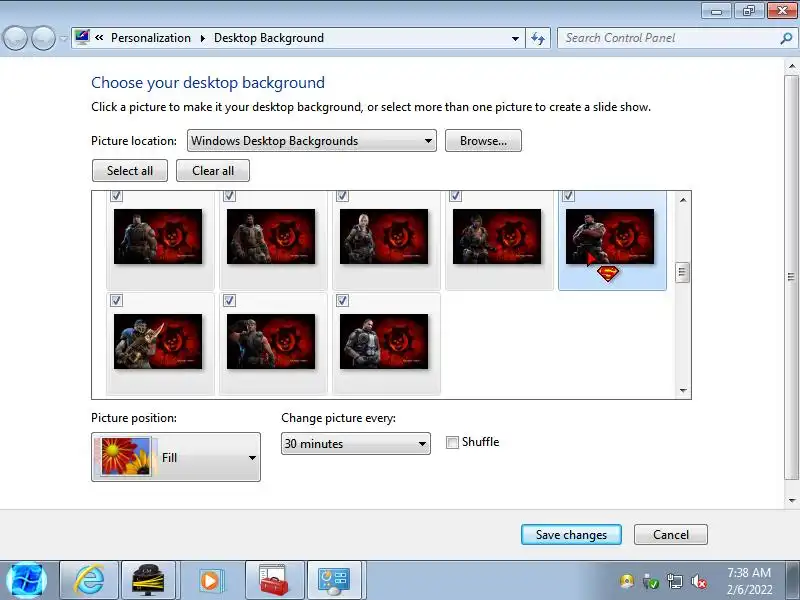Uncheck fourth wallpaper checkbox in top row

click(456, 196)
